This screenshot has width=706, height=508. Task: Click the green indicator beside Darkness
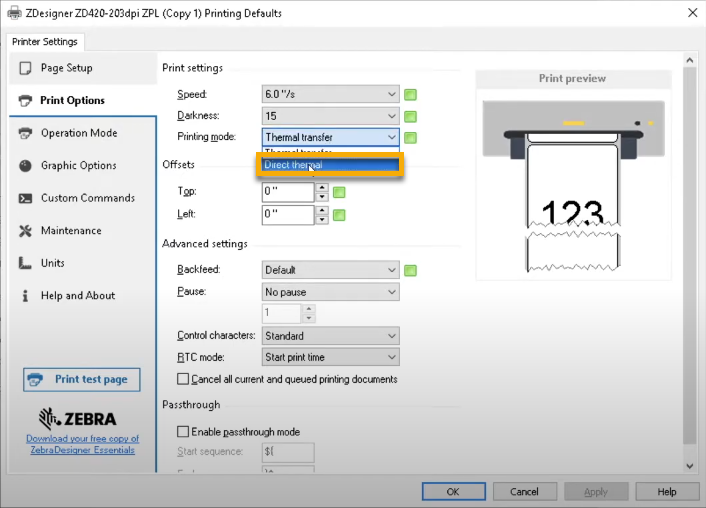pyautogui.click(x=410, y=116)
